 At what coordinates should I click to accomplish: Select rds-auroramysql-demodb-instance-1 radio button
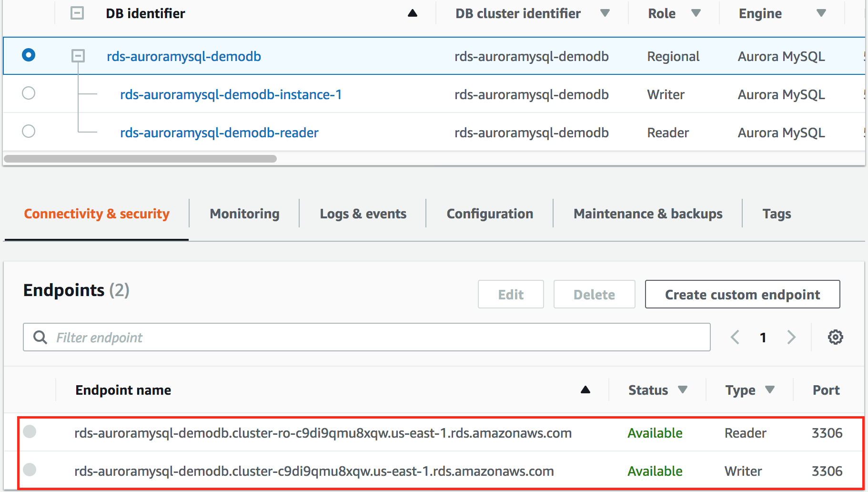(29, 93)
